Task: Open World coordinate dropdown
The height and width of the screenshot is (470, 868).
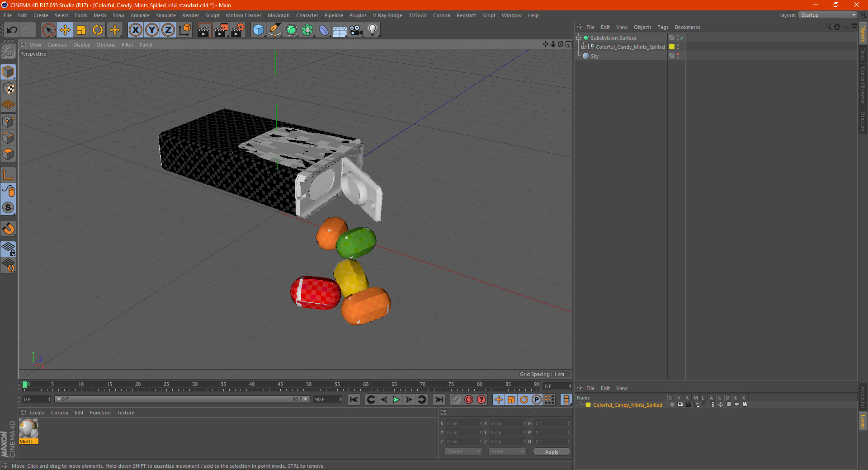Action: click(463, 451)
